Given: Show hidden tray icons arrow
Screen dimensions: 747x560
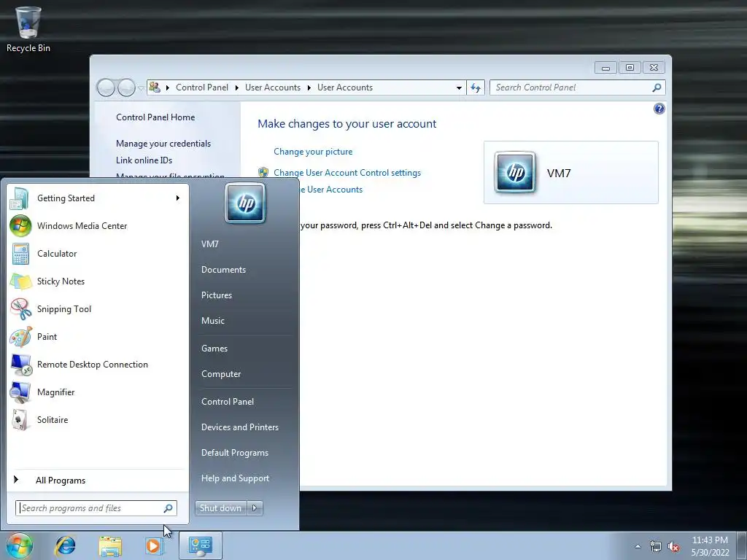Looking at the screenshot, I should (x=638, y=546).
